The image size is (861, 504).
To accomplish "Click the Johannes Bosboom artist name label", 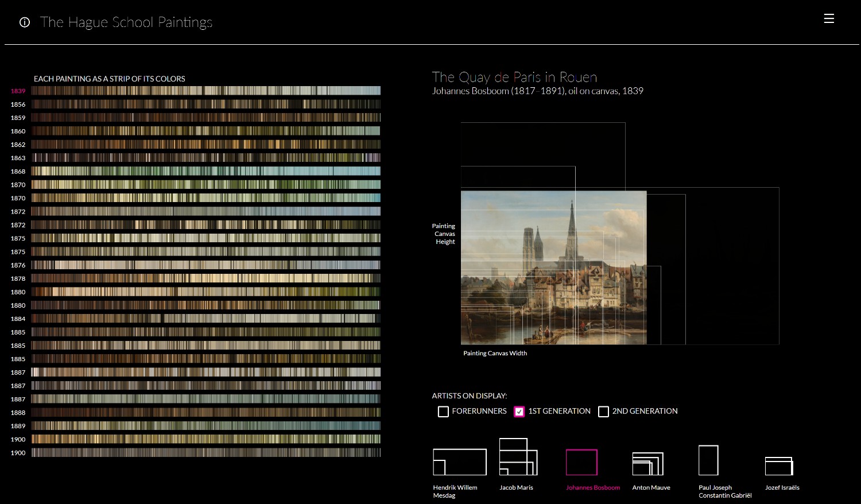I will click(x=593, y=488).
